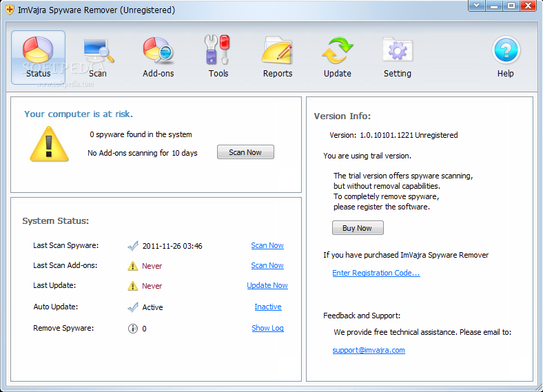543x392 pixels.
Task: Click the shield app icon in title bar
Action: tap(10, 10)
